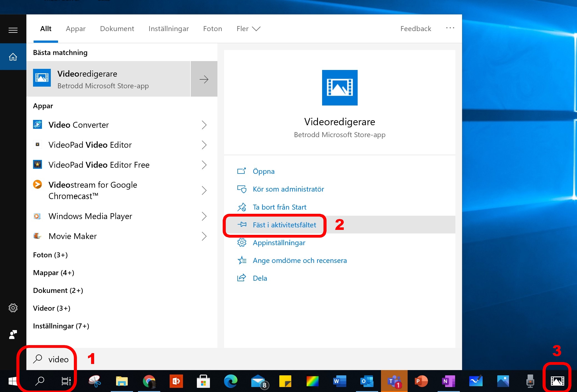
Task: Open the settings gear in sidebar
Action: click(x=13, y=308)
